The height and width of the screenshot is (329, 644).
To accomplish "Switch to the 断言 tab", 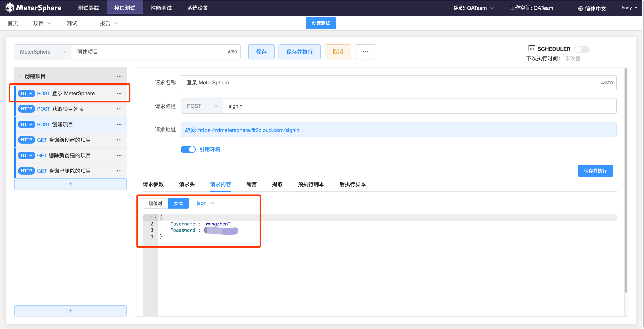I will (251, 184).
